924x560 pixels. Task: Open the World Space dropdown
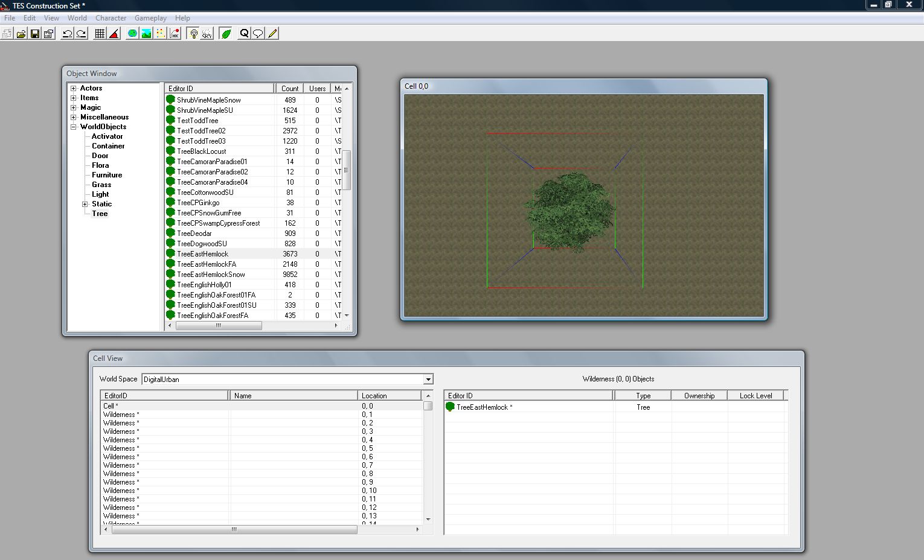coord(428,380)
